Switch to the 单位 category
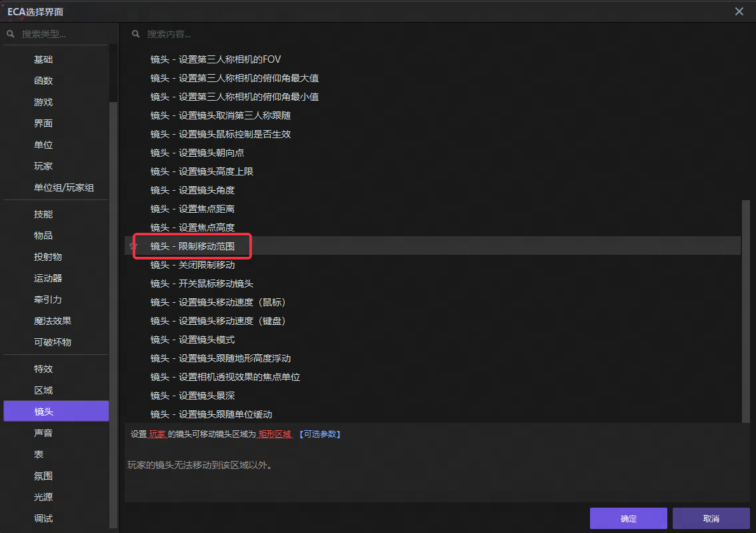This screenshot has height=533, width=756. (43, 145)
